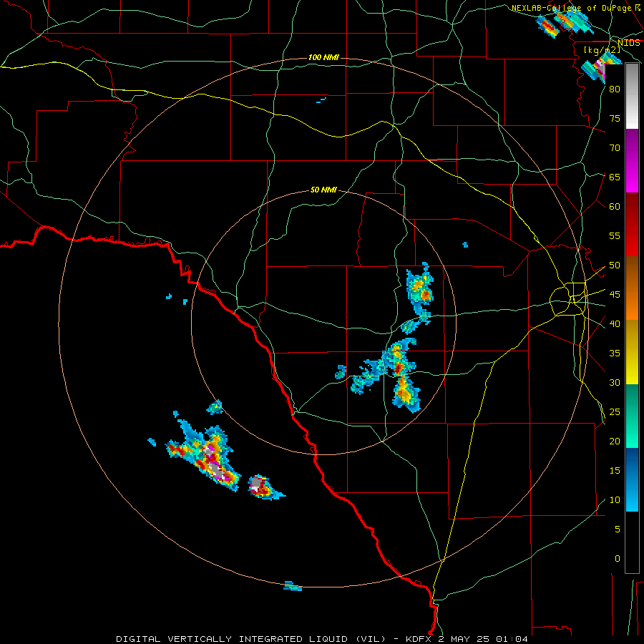Click the "0" value on the color scale
Screen dimensions: 644x644
point(618,559)
